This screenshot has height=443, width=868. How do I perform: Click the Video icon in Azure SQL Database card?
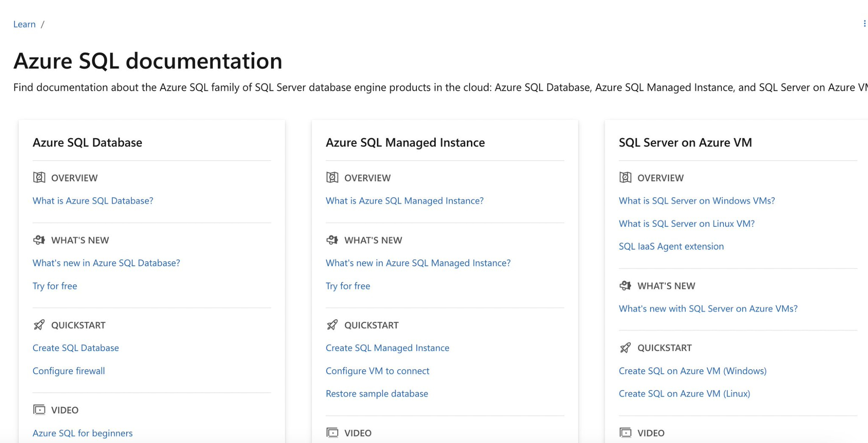pos(39,410)
